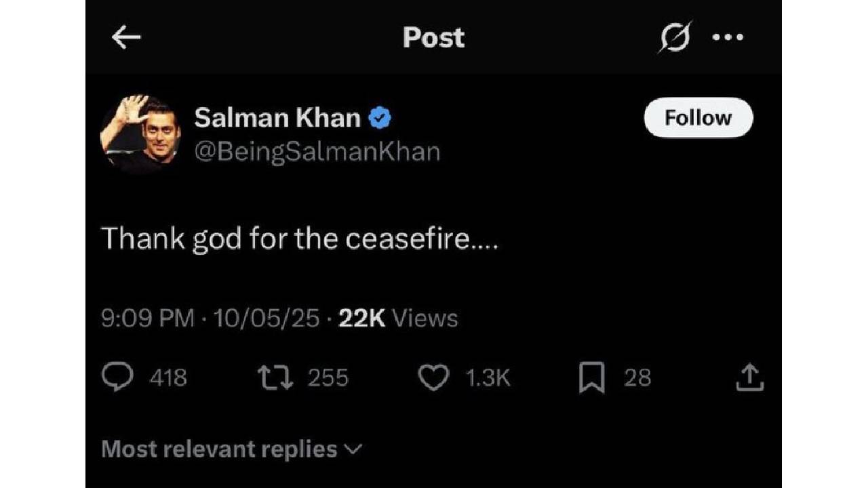The height and width of the screenshot is (488, 868).
Task: Open the three-dot more options menu
Action: [728, 38]
